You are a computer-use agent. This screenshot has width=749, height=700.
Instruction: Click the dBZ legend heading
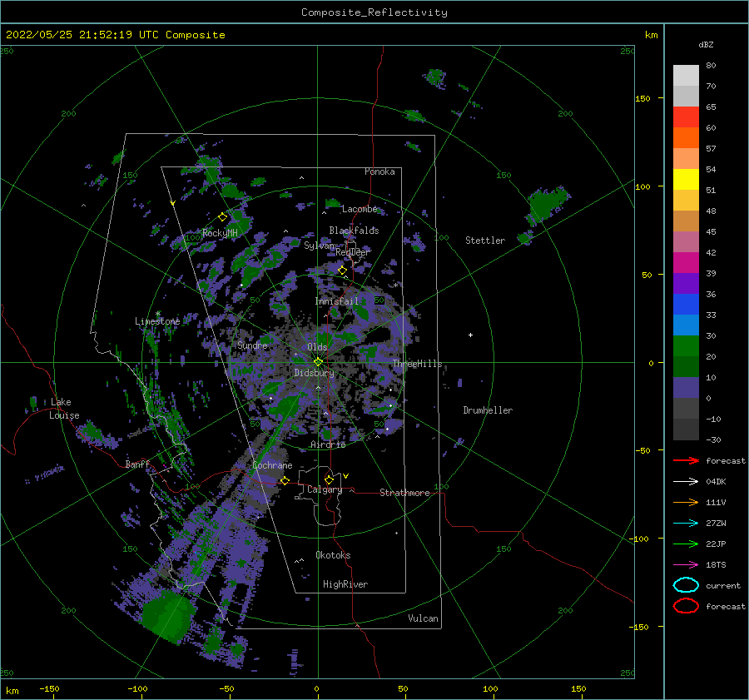click(x=706, y=44)
